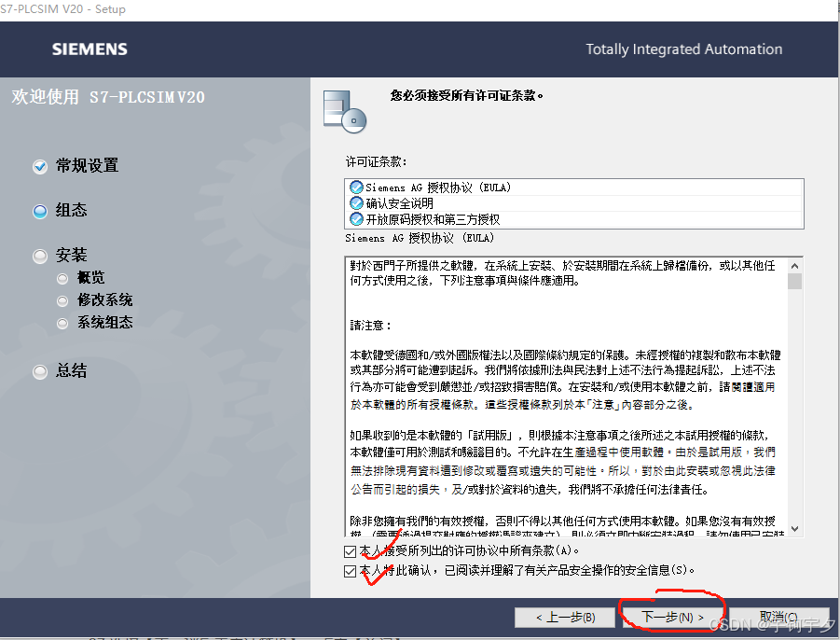Select 确认安全说明 in license list
The width and height of the screenshot is (840, 640).
573,203
